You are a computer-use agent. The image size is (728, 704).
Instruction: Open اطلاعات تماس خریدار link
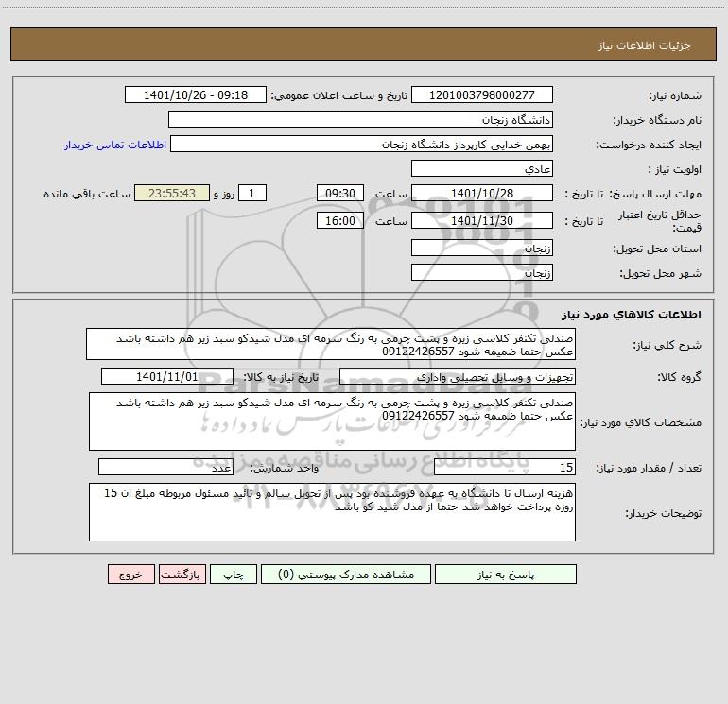(115, 145)
